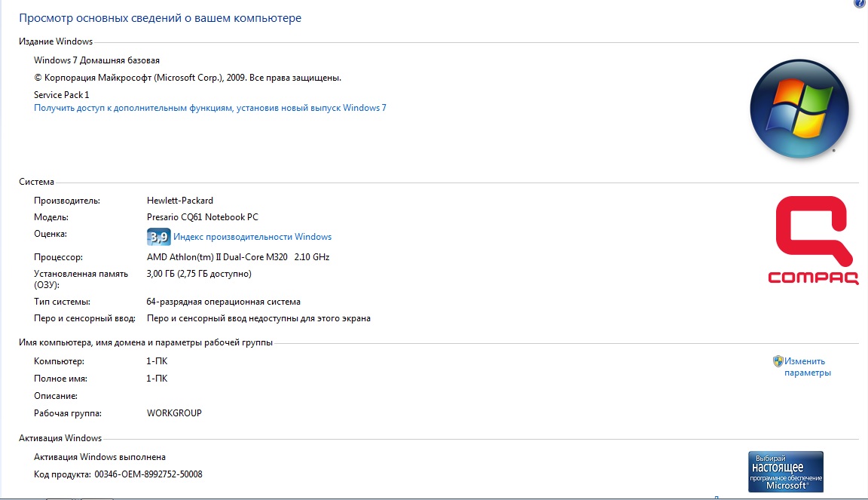The height and width of the screenshot is (500, 868).
Task: Click the shield icon beside Изменить параметры
Action: tap(778, 361)
